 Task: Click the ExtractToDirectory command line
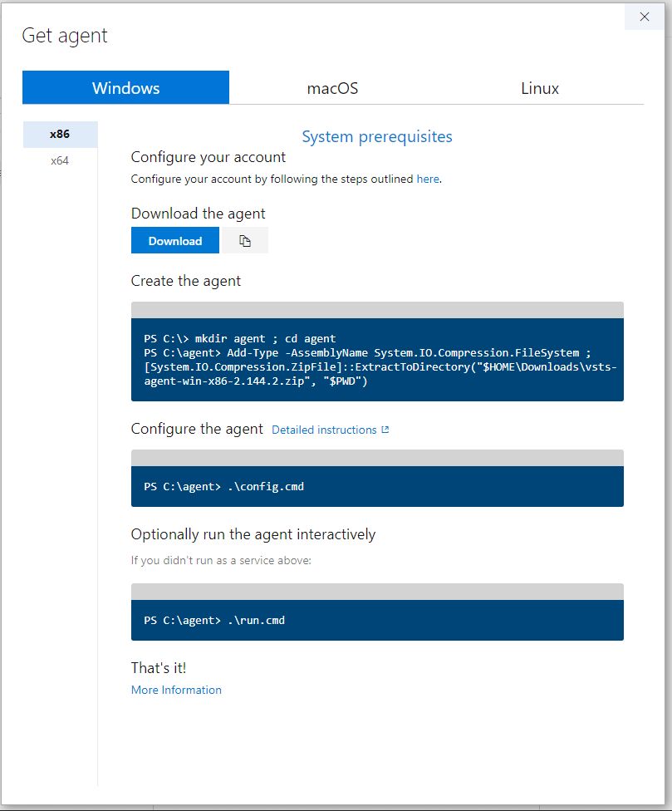point(380,367)
